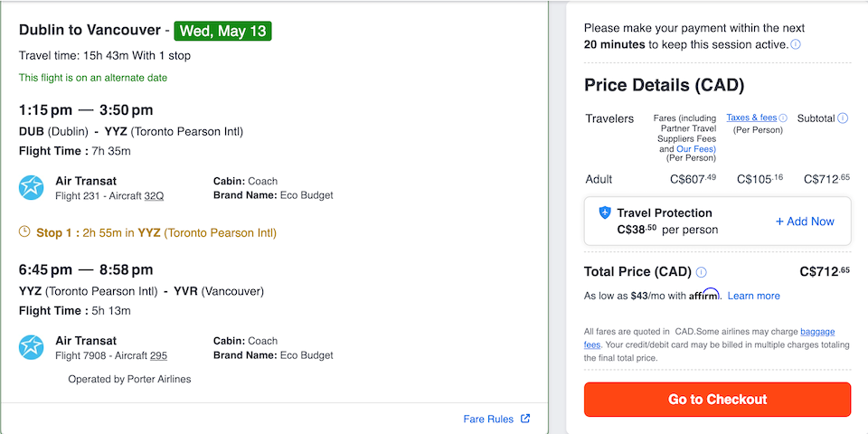Click the Air Transat logo for Flight 231
The height and width of the screenshot is (434, 868).
[x=32, y=187]
